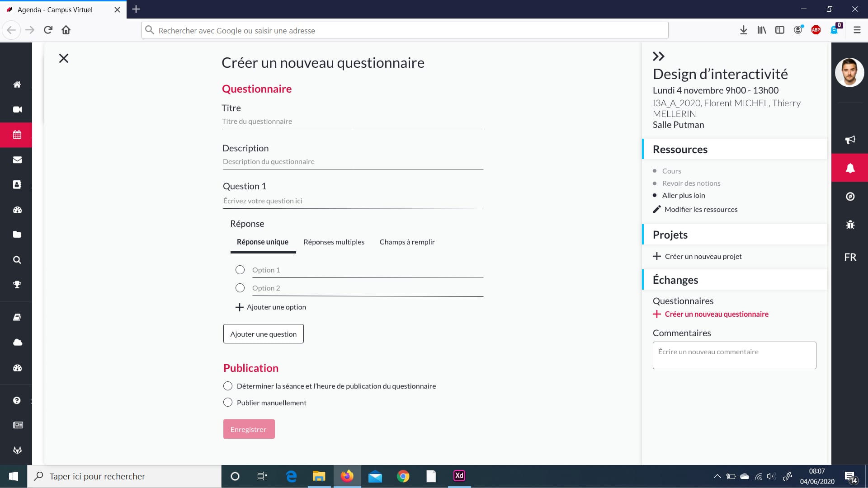Screen dimensions: 868x488
Task: Switch to Réponses multiples tab
Action: [x=334, y=242]
